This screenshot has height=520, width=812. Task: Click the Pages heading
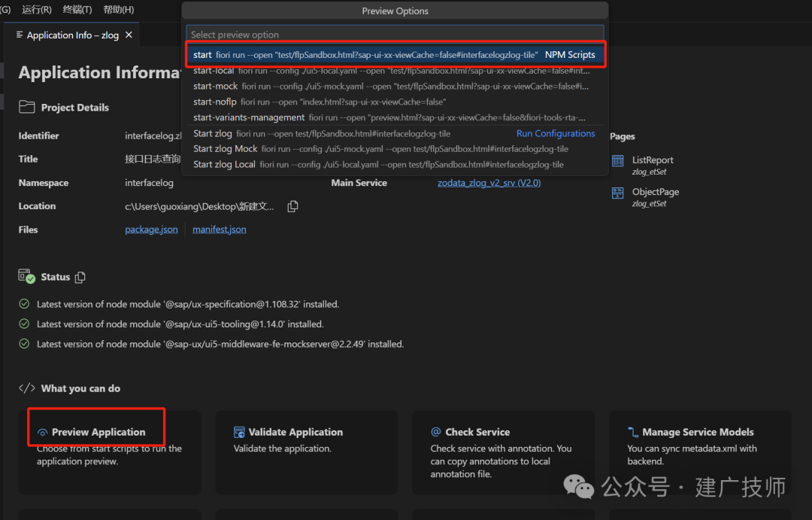point(622,136)
